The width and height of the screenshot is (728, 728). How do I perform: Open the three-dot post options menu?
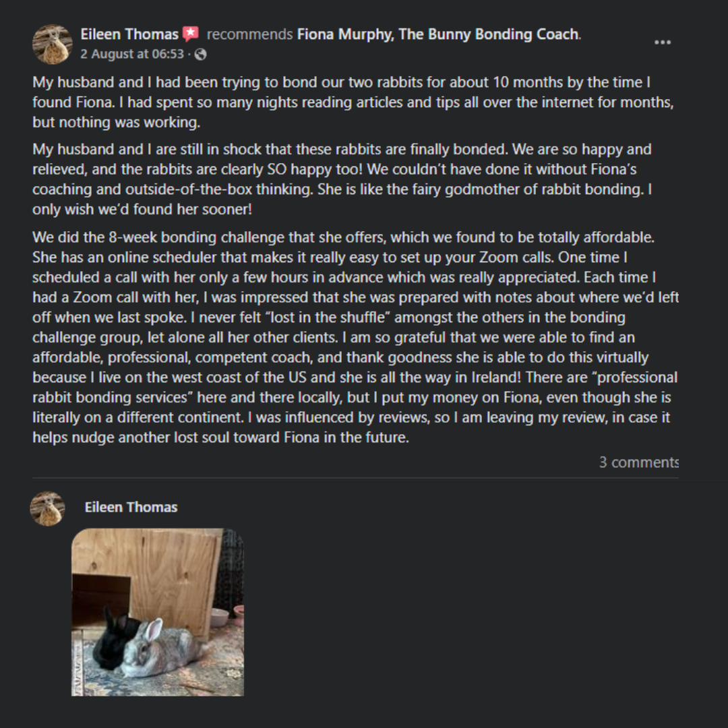(662, 42)
